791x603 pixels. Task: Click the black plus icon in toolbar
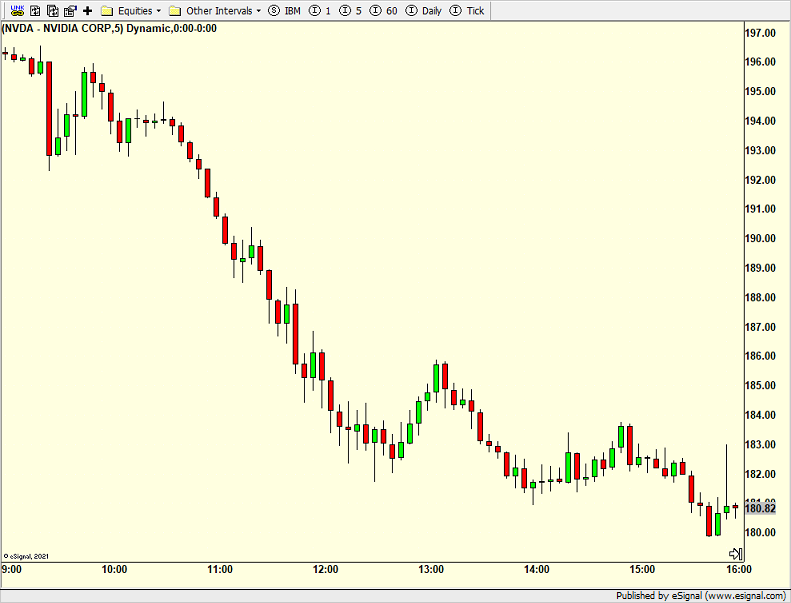click(x=88, y=10)
